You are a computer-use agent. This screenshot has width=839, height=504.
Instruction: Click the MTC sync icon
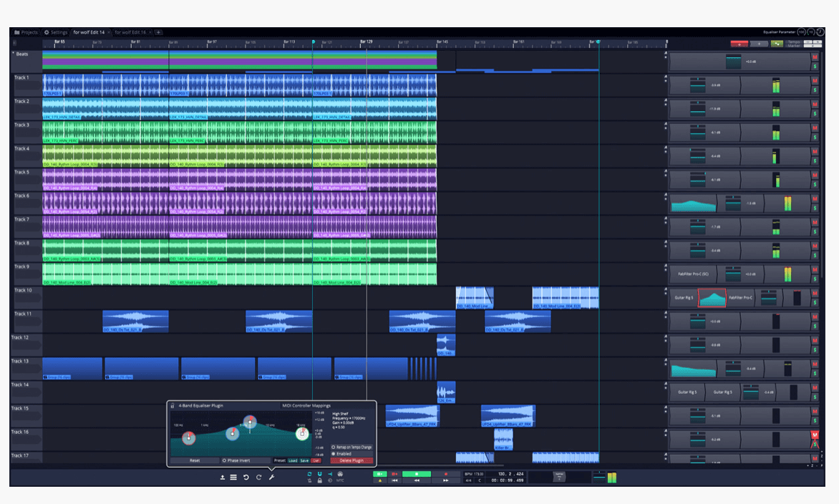340,480
